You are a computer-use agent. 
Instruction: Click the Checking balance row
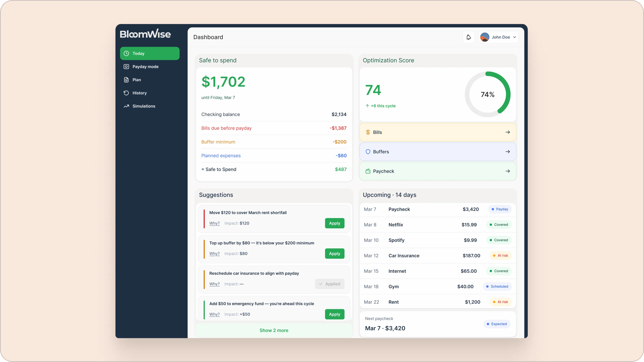click(274, 114)
